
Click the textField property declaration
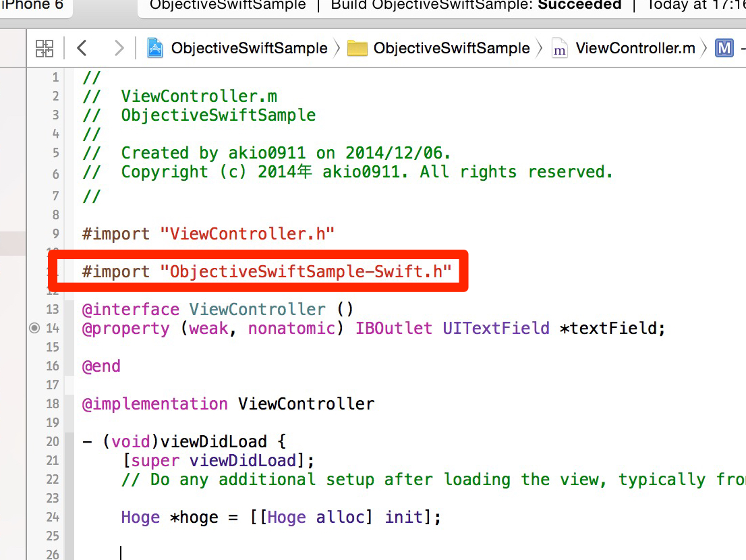(374, 329)
